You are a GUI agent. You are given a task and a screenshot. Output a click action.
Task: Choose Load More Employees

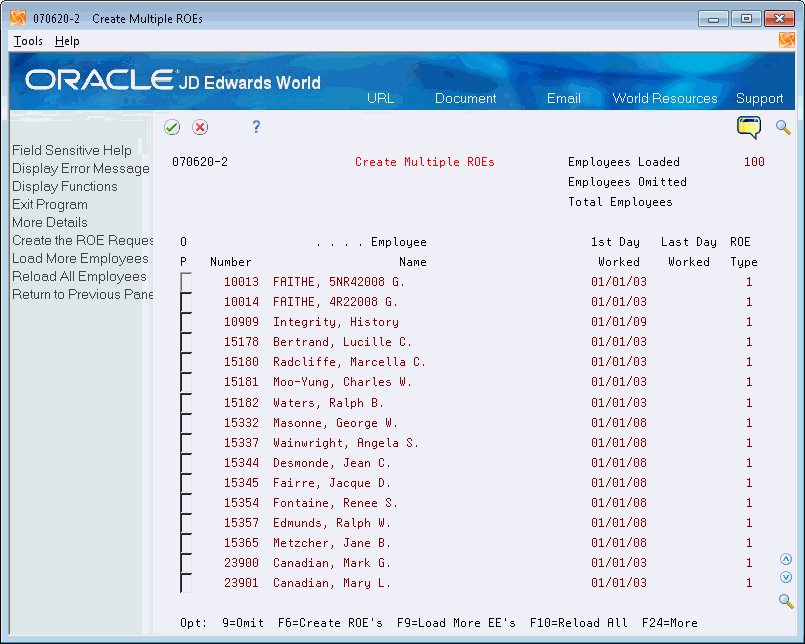click(80, 258)
